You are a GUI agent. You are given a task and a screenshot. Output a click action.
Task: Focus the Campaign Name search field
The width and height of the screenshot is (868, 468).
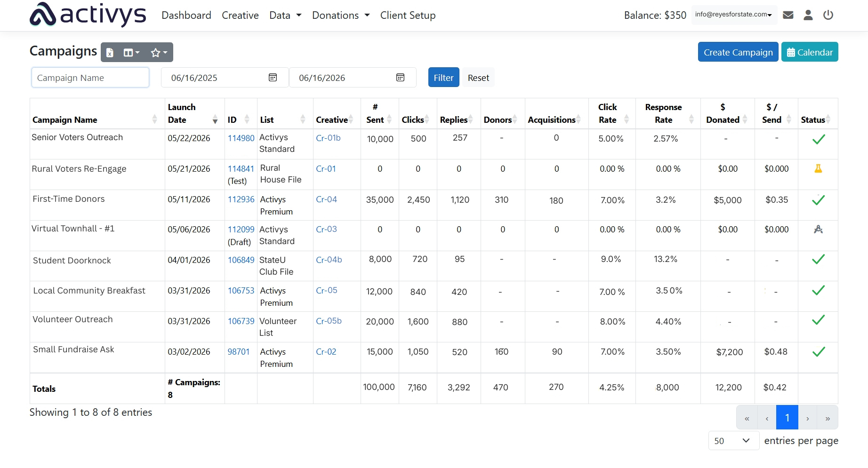pos(90,78)
